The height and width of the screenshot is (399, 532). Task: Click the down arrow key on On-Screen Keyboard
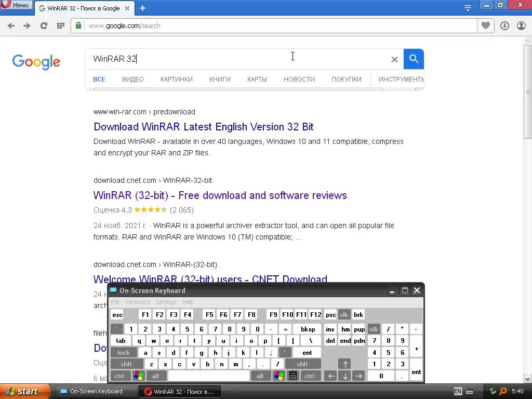345,376
